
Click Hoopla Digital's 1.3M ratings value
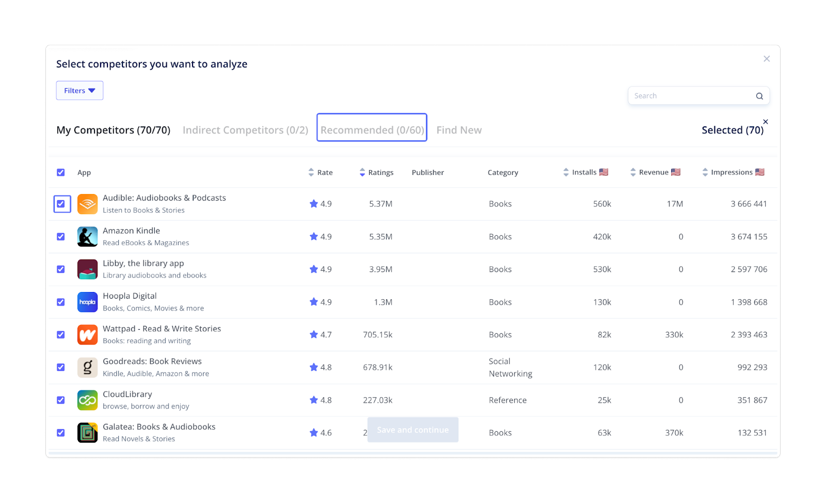(383, 302)
